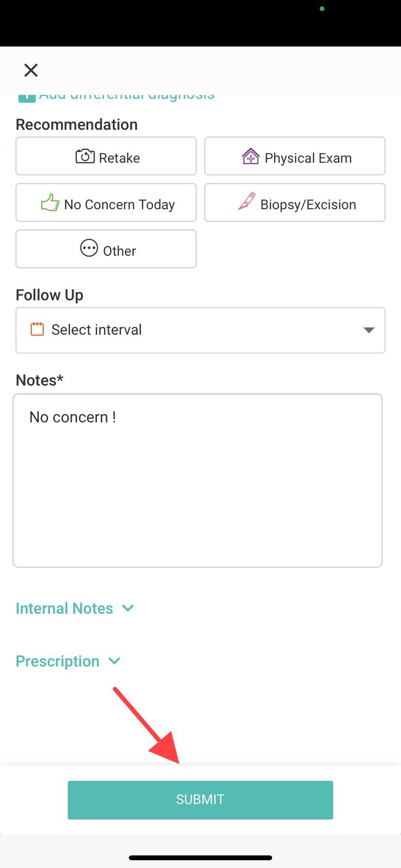This screenshot has width=401, height=868.
Task: Click the Add differential diagnosis link
Action: click(127, 97)
